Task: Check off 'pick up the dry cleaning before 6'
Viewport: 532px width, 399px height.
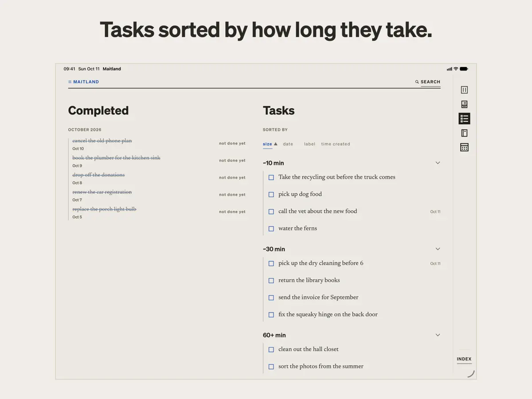Action: point(271,263)
